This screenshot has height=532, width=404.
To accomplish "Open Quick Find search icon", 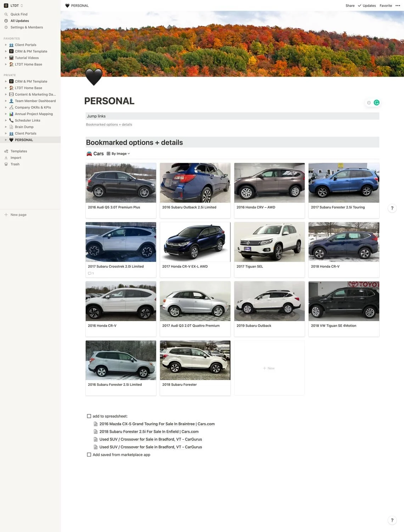I will (x=6, y=14).
